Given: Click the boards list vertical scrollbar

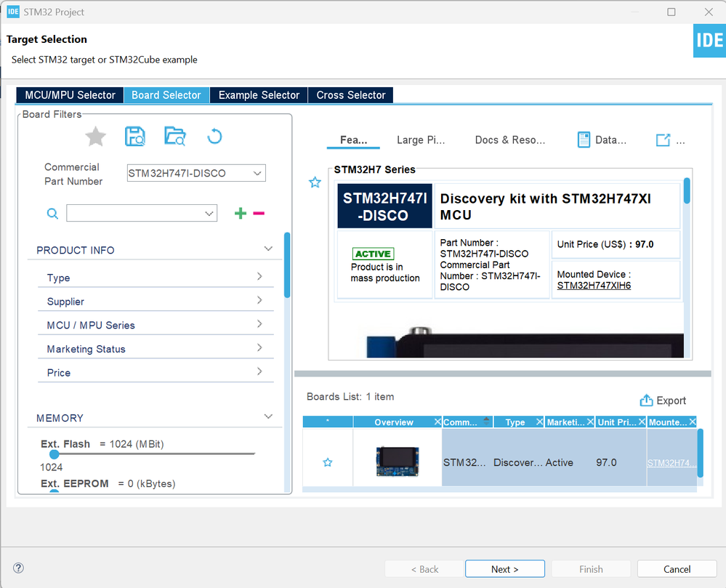Looking at the screenshot, I should point(700,453).
